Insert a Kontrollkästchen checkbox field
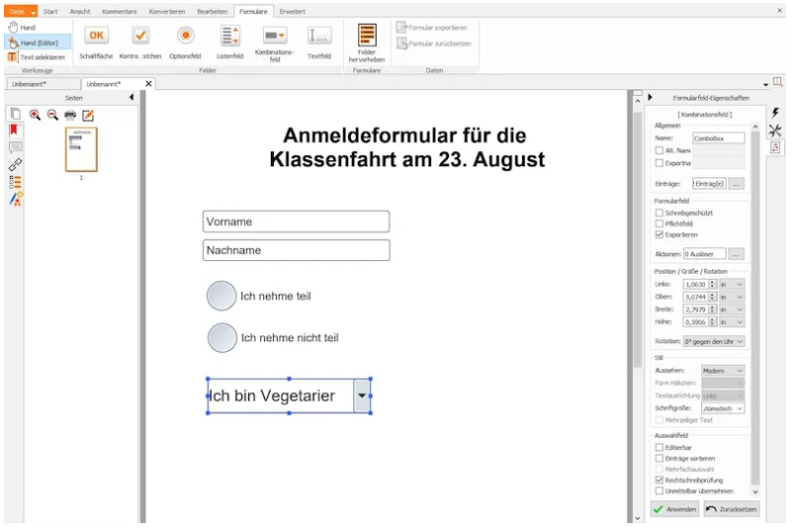Screen dimensions: 799x532 click(140, 37)
